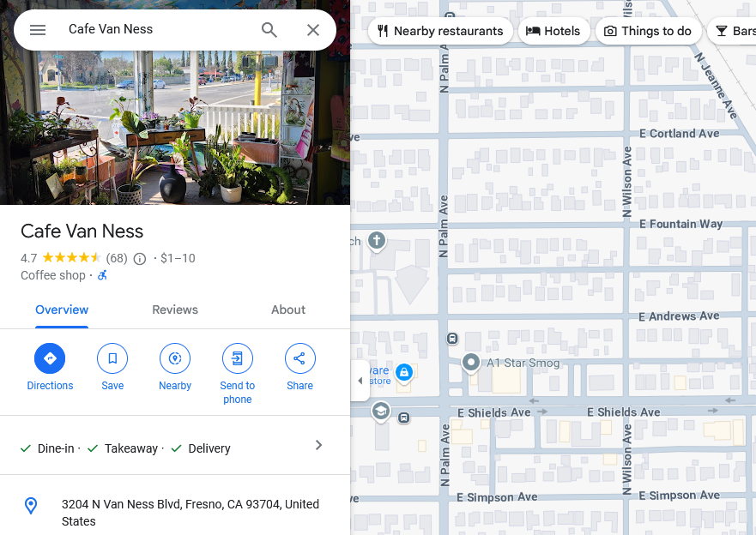
Task: Click the Directions icon button
Action: [50, 358]
